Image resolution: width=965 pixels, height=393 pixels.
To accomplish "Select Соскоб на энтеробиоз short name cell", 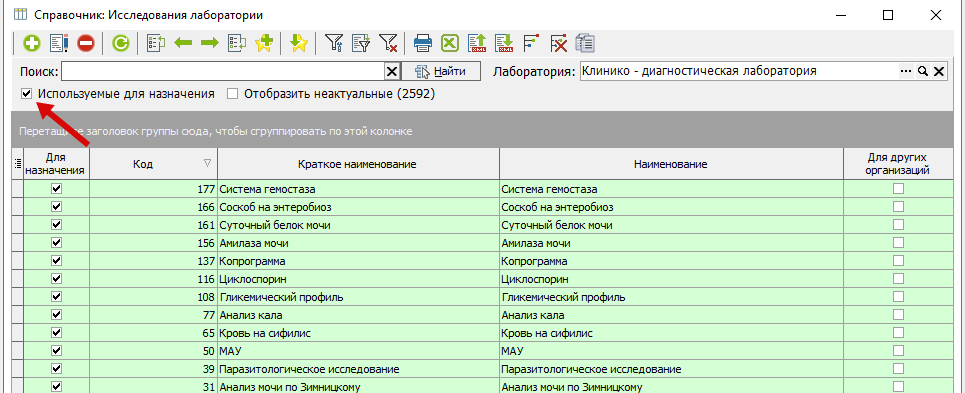I will click(x=358, y=207).
